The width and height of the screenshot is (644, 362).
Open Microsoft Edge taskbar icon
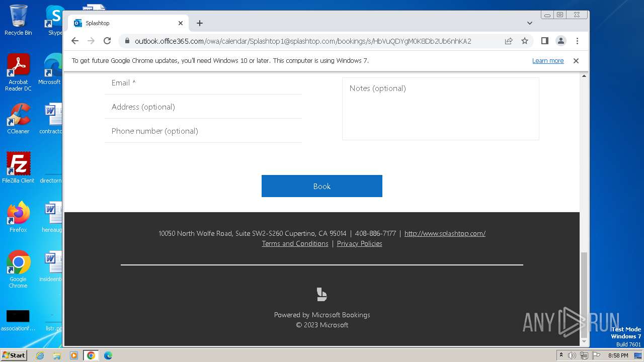(x=108, y=355)
